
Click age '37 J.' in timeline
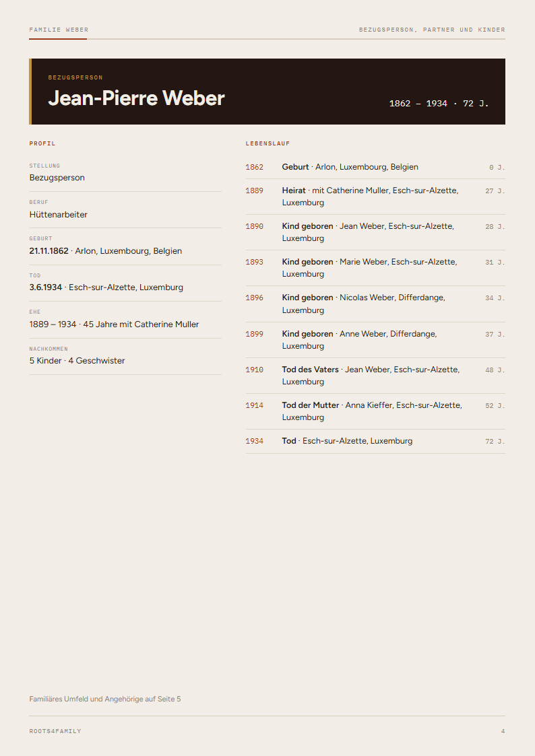point(495,334)
